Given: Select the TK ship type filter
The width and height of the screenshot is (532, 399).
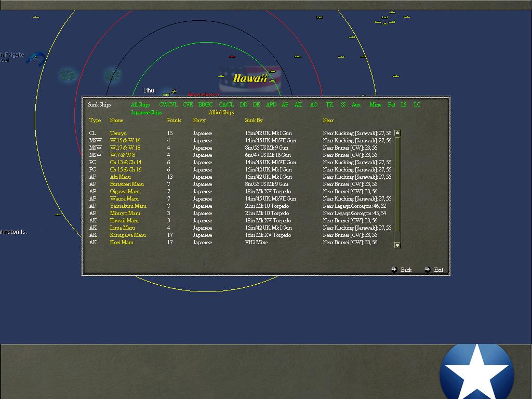Looking at the screenshot, I should point(329,104).
